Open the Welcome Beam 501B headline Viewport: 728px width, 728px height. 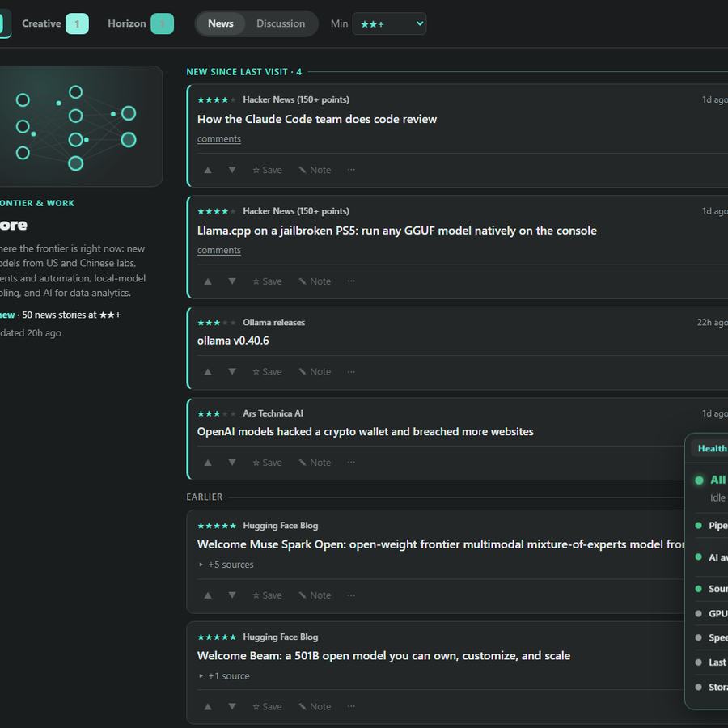(384, 655)
